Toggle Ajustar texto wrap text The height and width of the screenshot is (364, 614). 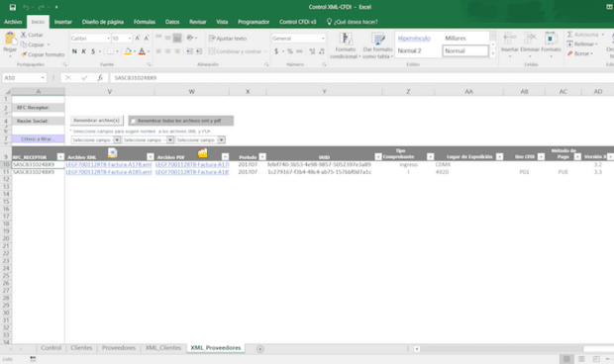tap(228, 39)
